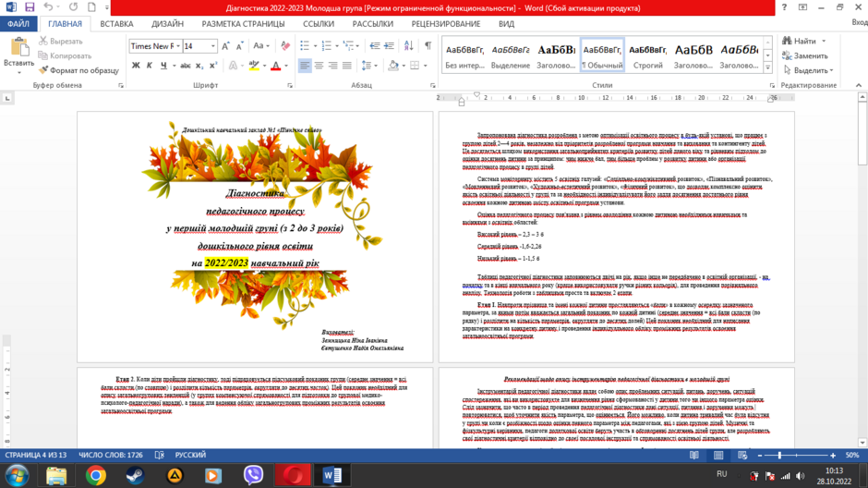Screen dimensions: 868x488
Task: Toggle italic К formatting
Action: click(x=150, y=66)
